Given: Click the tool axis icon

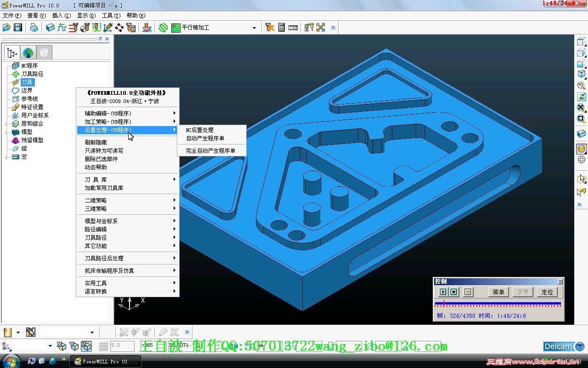Looking at the screenshot, I should click(x=108, y=28).
